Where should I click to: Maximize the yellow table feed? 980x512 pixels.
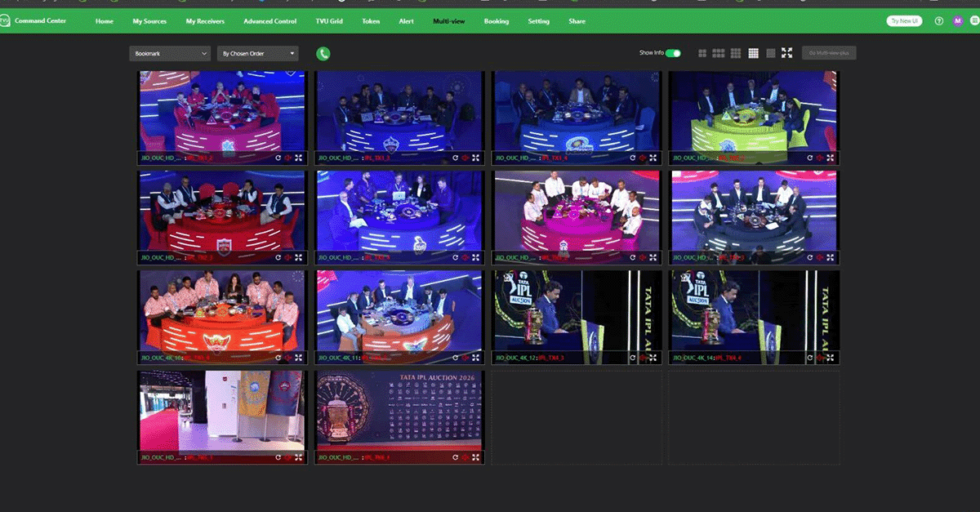(830, 158)
